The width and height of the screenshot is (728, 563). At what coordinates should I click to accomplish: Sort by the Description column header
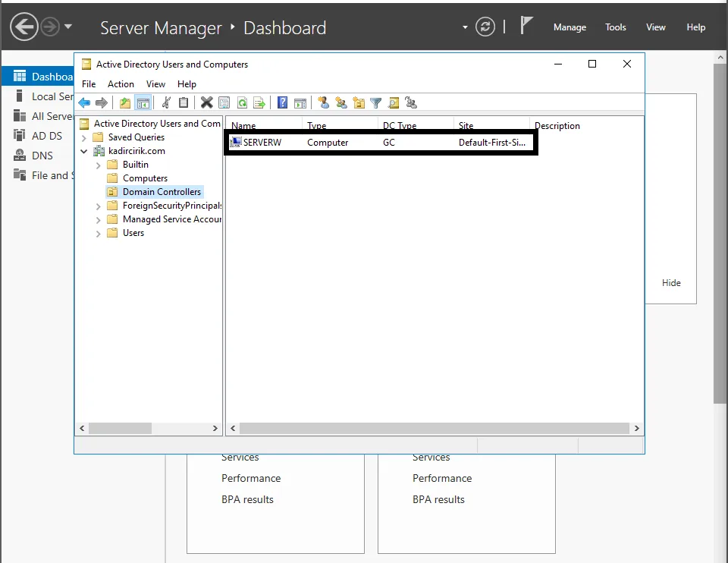557,126
